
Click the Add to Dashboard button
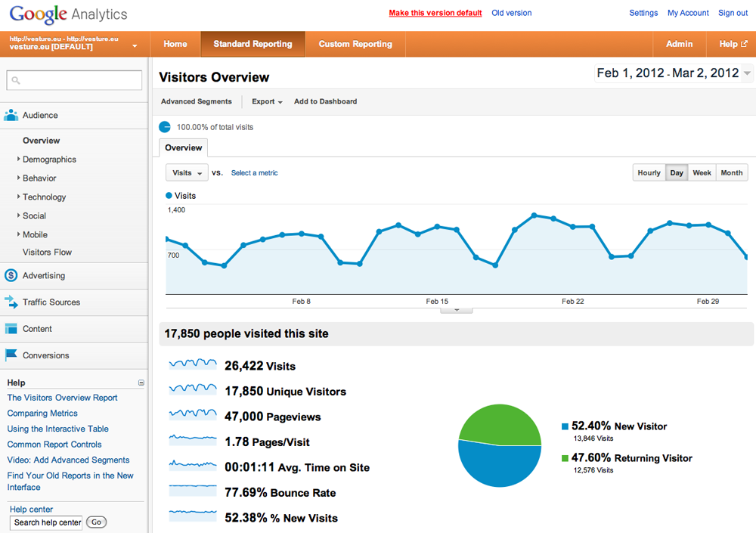(325, 101)
